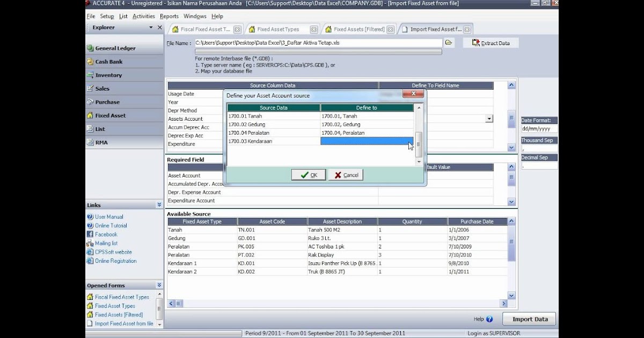The width and height of the screenshot is (644, 338).
Task: Switch to the Fixed Assets [Filtered] tab
Action: coord(358,30)
